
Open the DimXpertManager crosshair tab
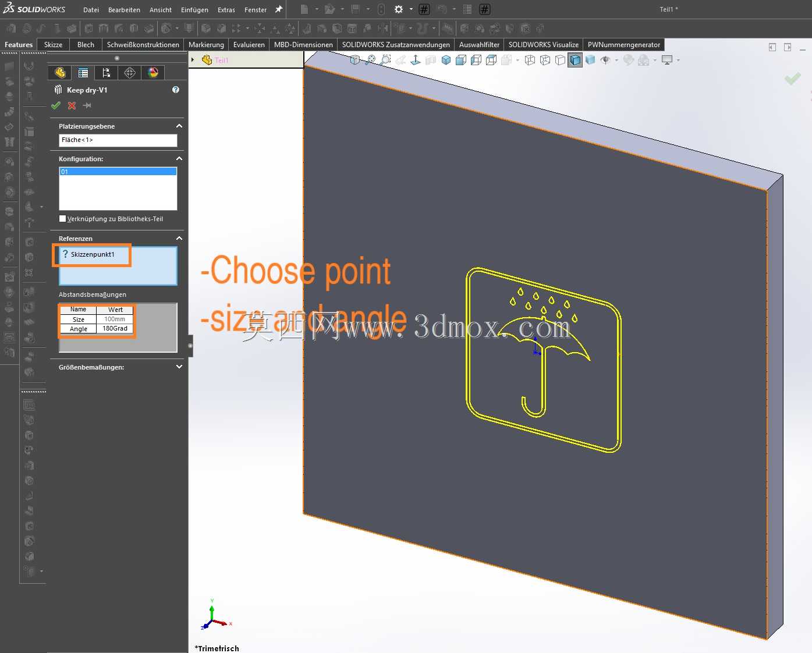click(x=130, y=72)
